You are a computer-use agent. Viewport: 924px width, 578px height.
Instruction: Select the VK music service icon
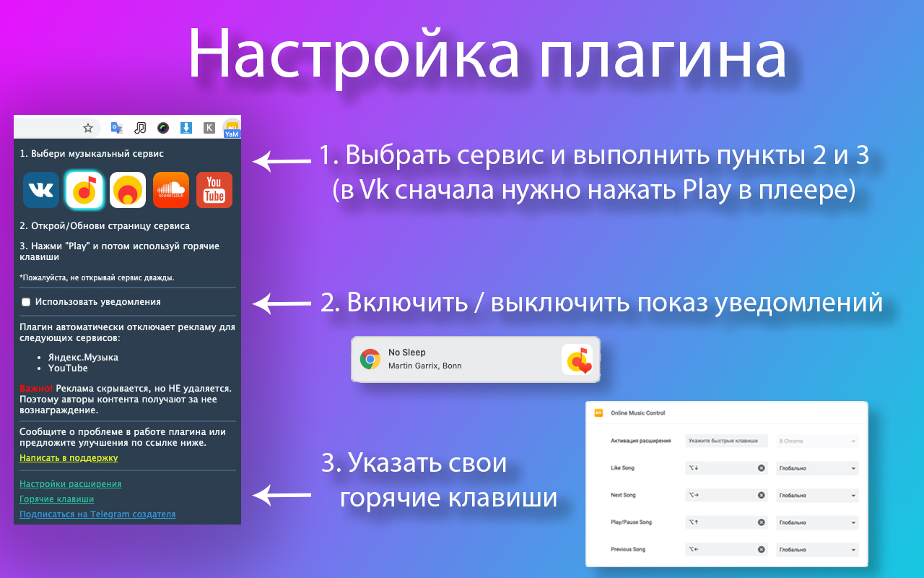[x=41, y=190]
